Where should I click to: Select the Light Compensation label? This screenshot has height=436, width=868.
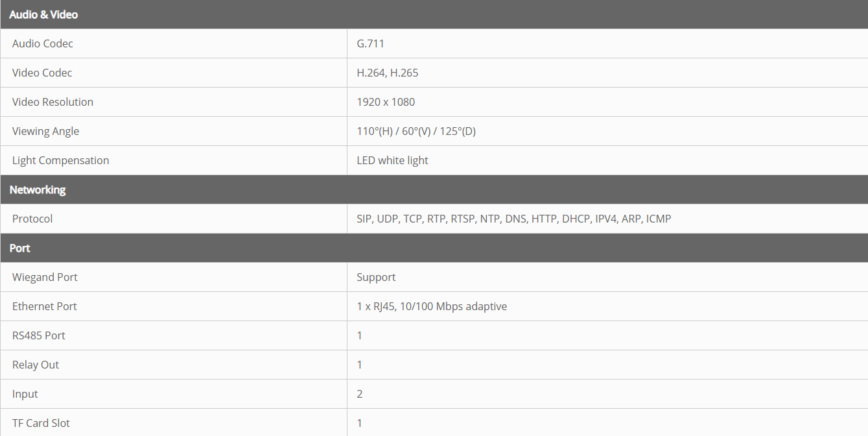click(x=60, y=160)
